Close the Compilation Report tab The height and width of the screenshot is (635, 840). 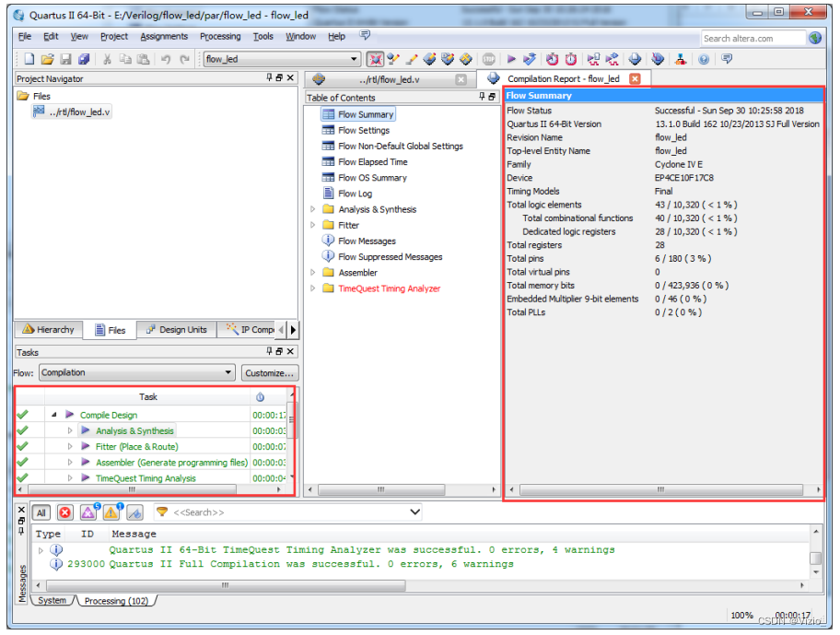(x=635, y=78)
